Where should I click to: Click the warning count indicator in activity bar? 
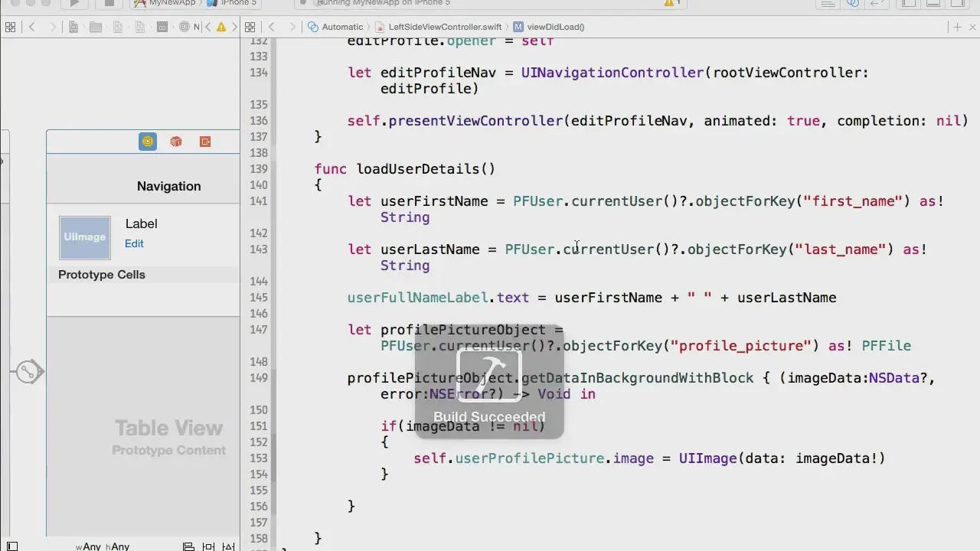point(672,3)
